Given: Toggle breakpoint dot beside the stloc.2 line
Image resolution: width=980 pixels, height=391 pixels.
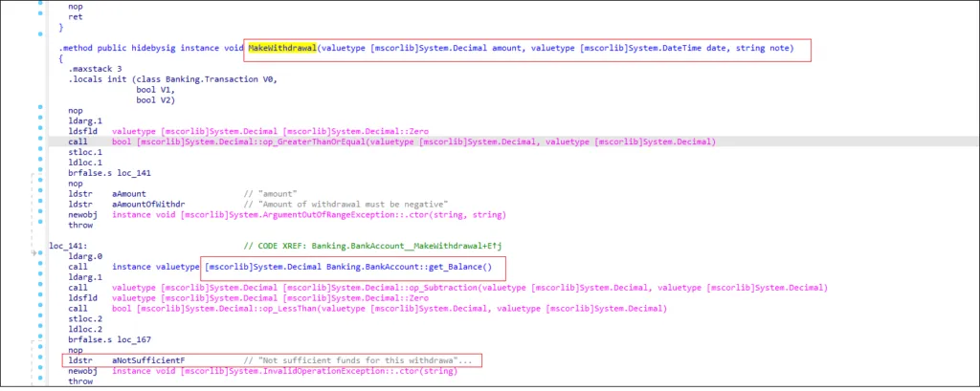Looking at the screenshot, I should [40, 317].
